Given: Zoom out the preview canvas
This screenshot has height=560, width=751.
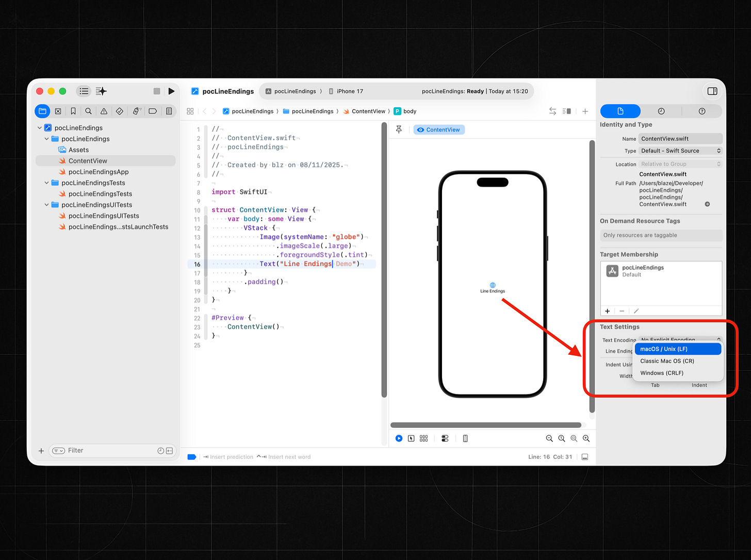Looking at the screenshot, I should [549, 438].
